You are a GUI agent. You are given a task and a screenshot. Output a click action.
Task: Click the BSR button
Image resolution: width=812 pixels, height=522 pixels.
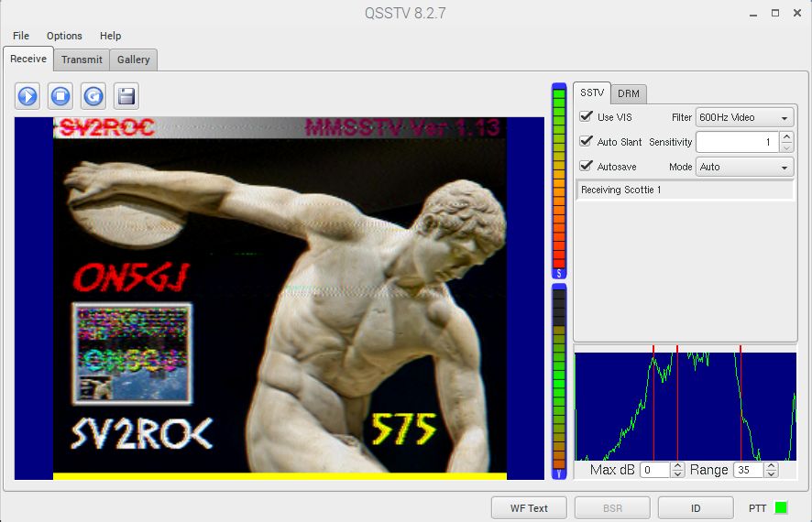612,508
